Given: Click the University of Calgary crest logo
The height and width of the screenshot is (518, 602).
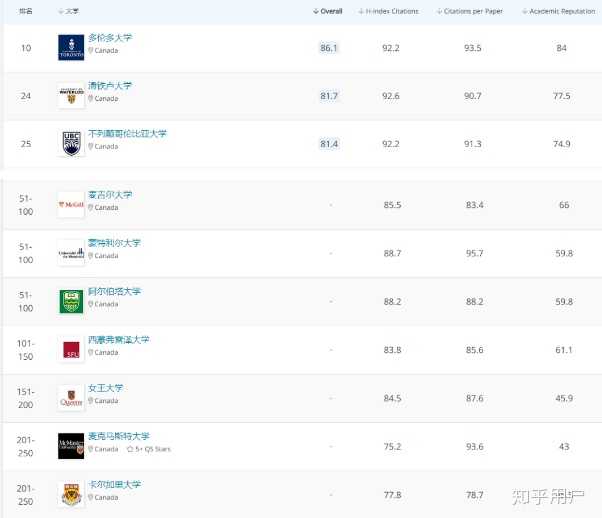Looking at the screenshot, I should coord(71,494).
